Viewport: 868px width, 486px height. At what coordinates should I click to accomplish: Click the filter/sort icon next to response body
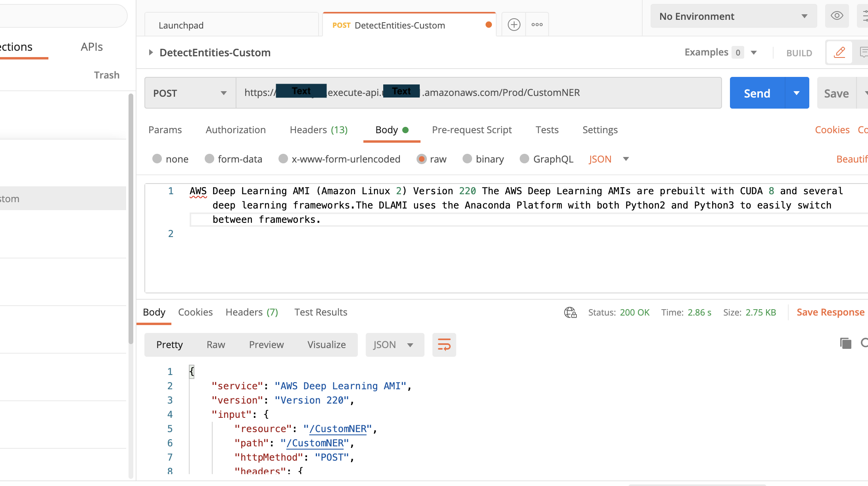[x=444, y=344]
